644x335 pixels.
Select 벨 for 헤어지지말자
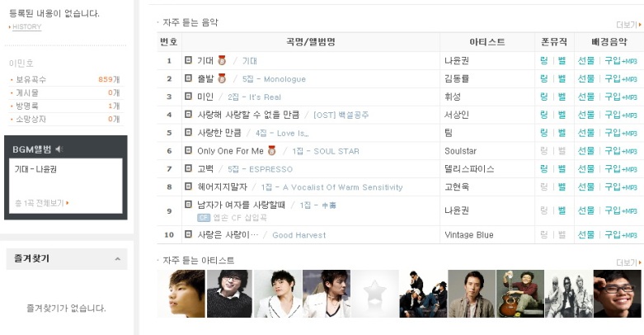(562, 187)
